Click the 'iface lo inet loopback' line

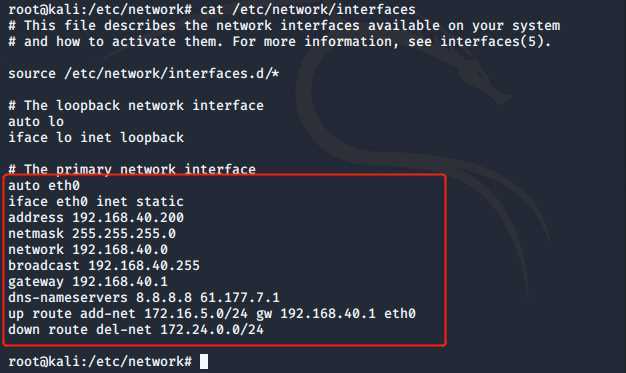tap(96, 137)
